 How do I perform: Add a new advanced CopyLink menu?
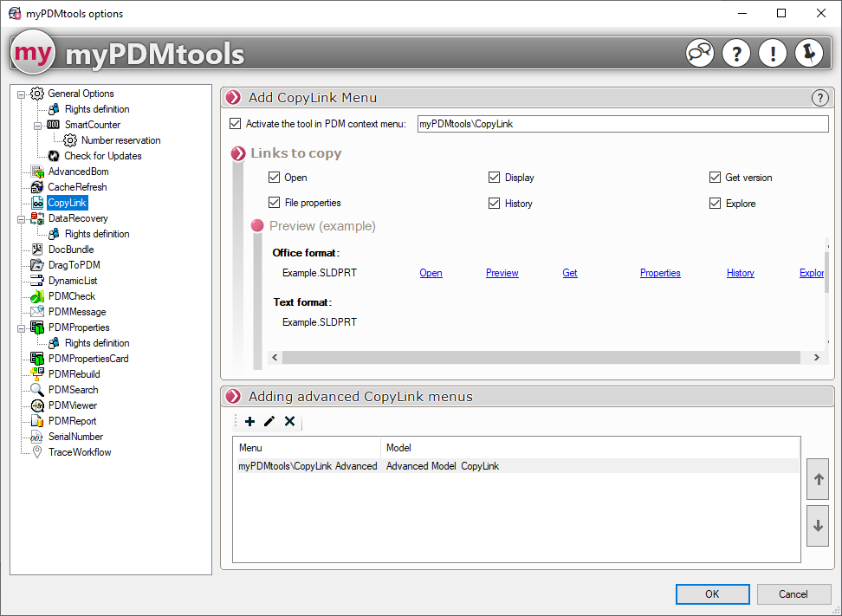coord(250,422)
